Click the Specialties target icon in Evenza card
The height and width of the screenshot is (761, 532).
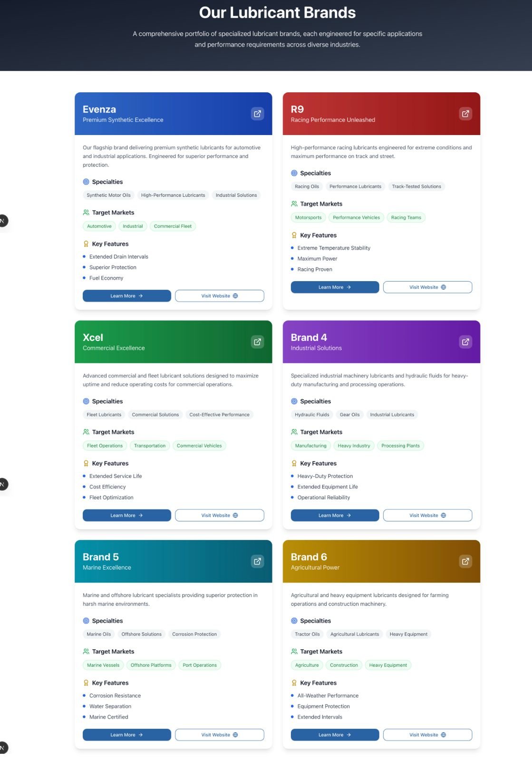(86, 182)
